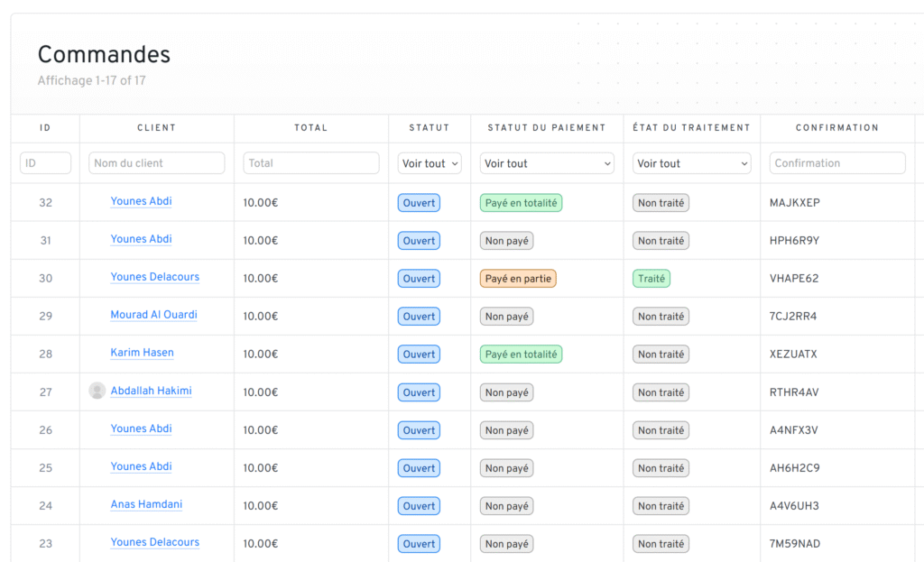Click Payé en totalité badge on order 28
This screenshot has width=924, height=562.
[521, 355]
